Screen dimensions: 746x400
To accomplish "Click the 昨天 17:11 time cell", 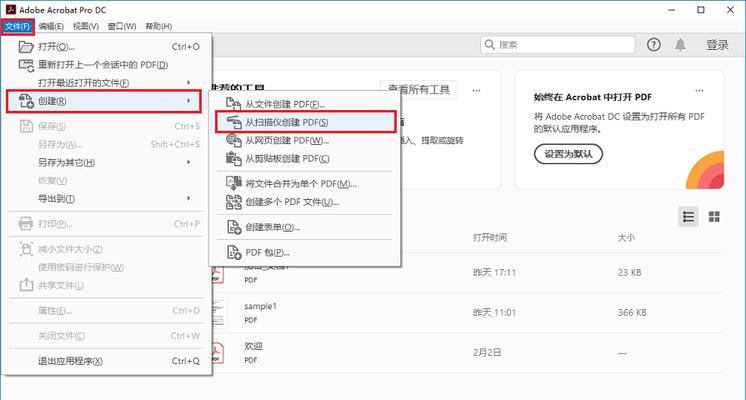I will click(x=494, y=273).
